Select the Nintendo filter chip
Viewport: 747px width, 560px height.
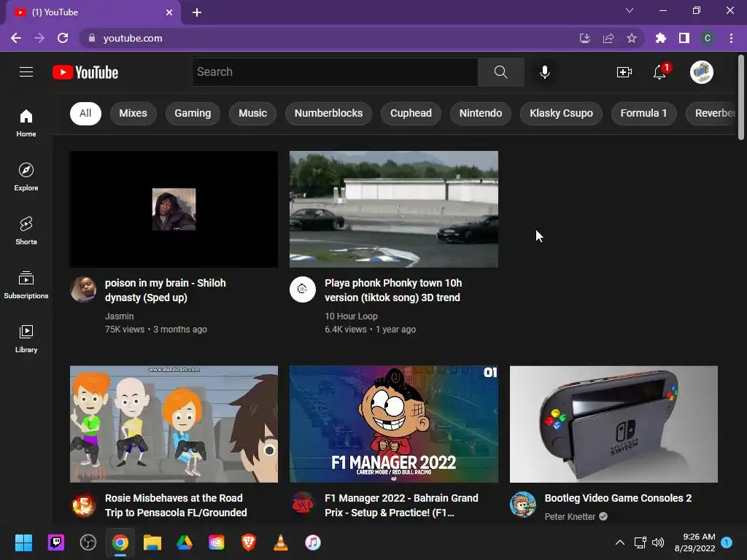pos(480,113)
